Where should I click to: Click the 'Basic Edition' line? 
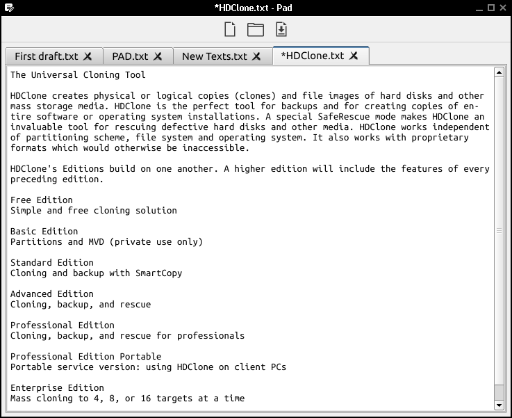(x=44, y=231)
